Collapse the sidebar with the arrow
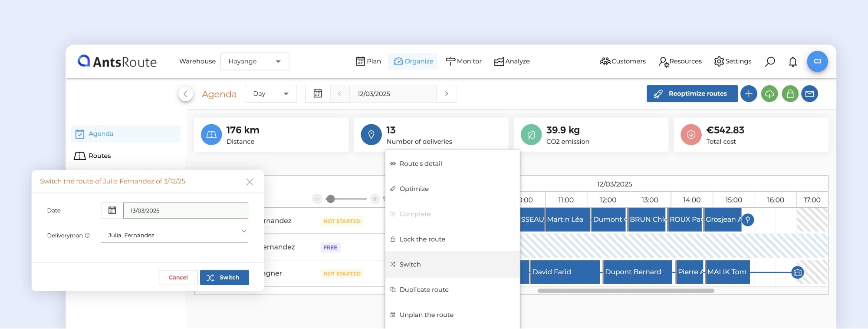868x329 pixels. click(186, 94)
